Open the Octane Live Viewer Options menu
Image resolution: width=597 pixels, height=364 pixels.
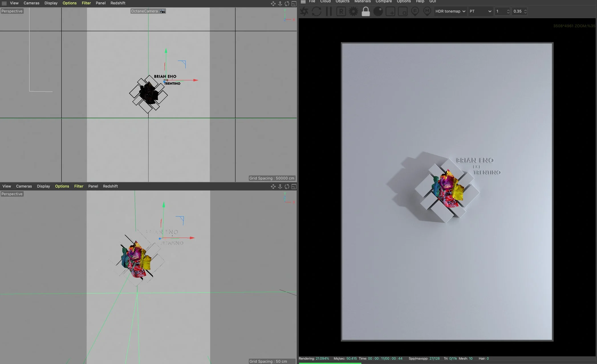[404, 1]
